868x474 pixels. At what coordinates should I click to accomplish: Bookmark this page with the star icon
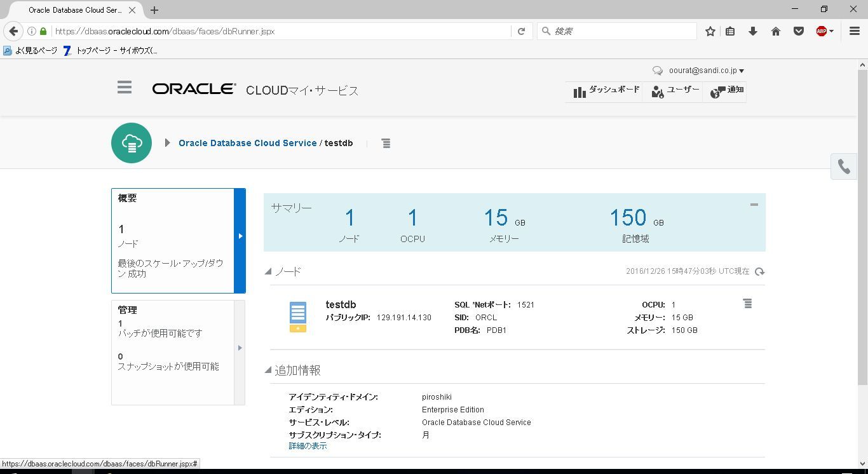[710, 31]
